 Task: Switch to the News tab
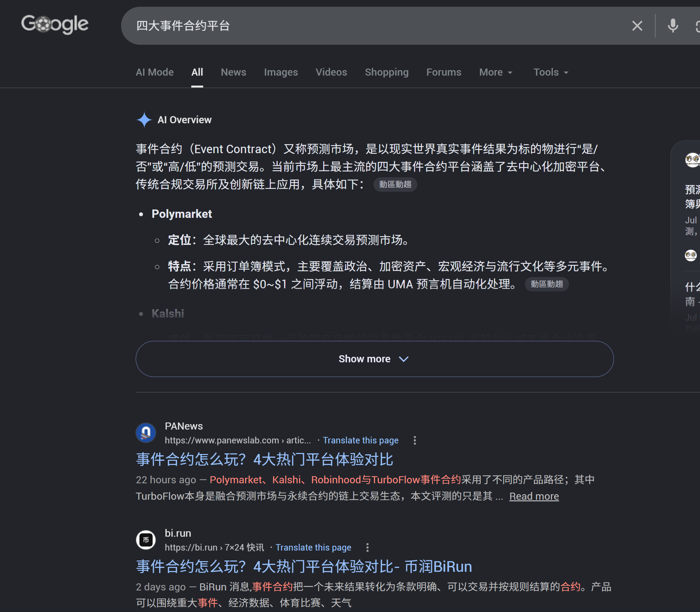(233, 72)
